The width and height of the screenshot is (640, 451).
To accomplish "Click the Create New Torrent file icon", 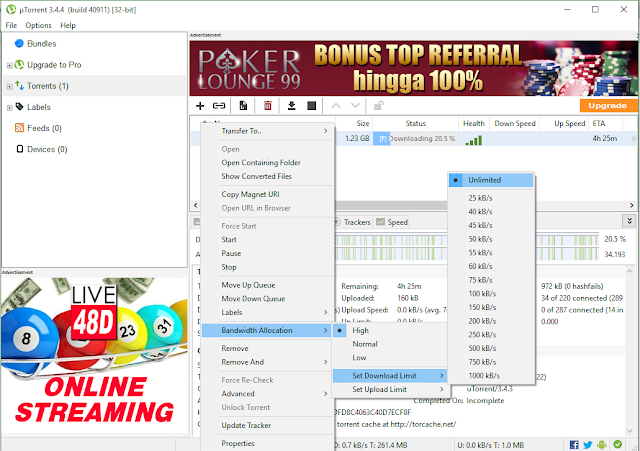I will (243, 106).
